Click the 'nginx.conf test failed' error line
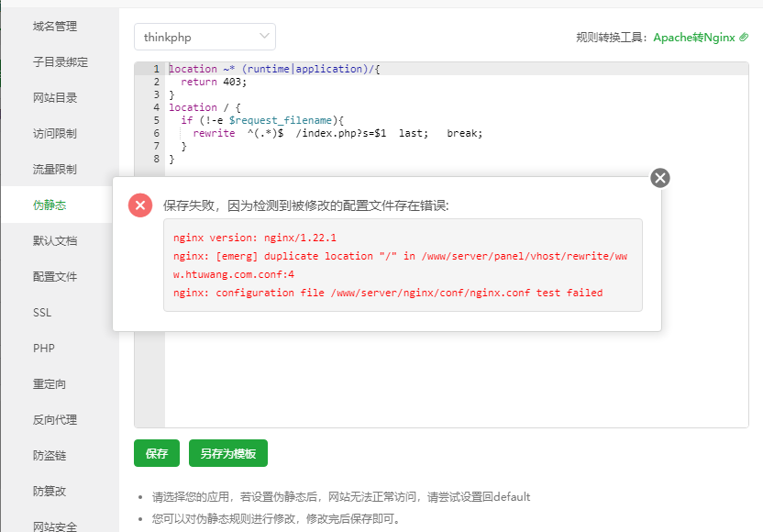This screenshot has width=763, height=532. pos(388,293)
